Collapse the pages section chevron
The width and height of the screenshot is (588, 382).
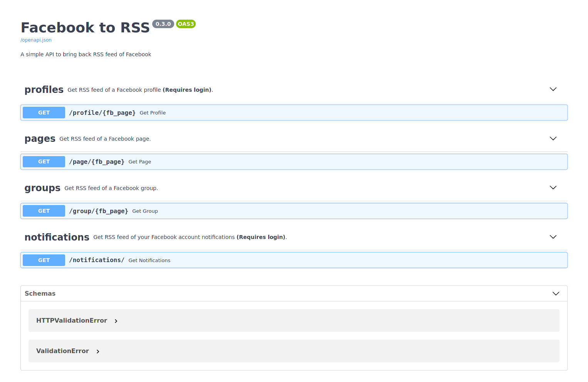click(553, 138)
